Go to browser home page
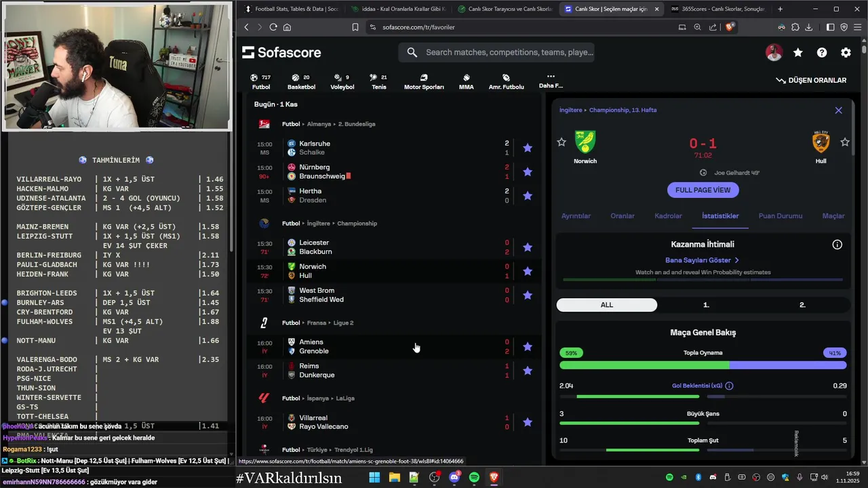Screen dimensions: 868x488 click(287, 27)
